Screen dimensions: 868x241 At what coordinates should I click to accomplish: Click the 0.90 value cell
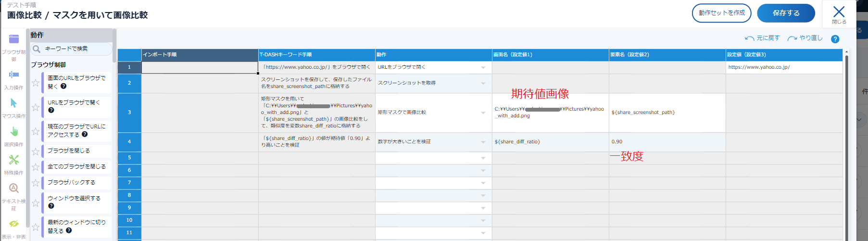tap(667, 142)
